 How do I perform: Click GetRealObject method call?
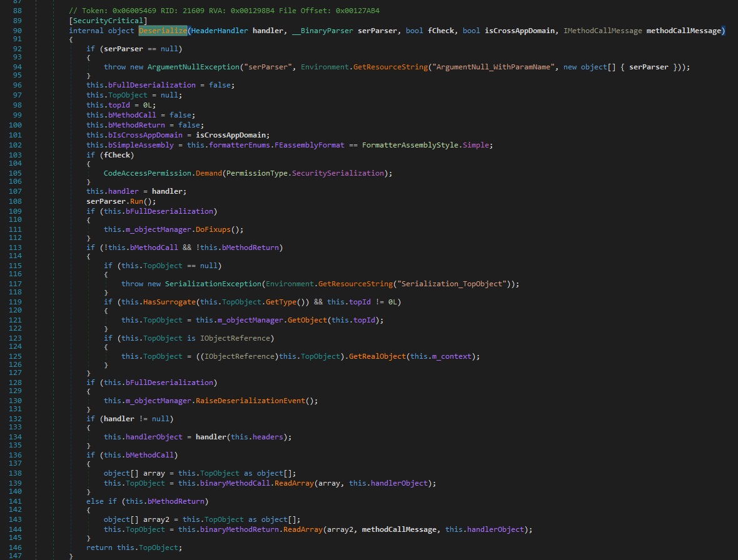(x=377, y=356)
